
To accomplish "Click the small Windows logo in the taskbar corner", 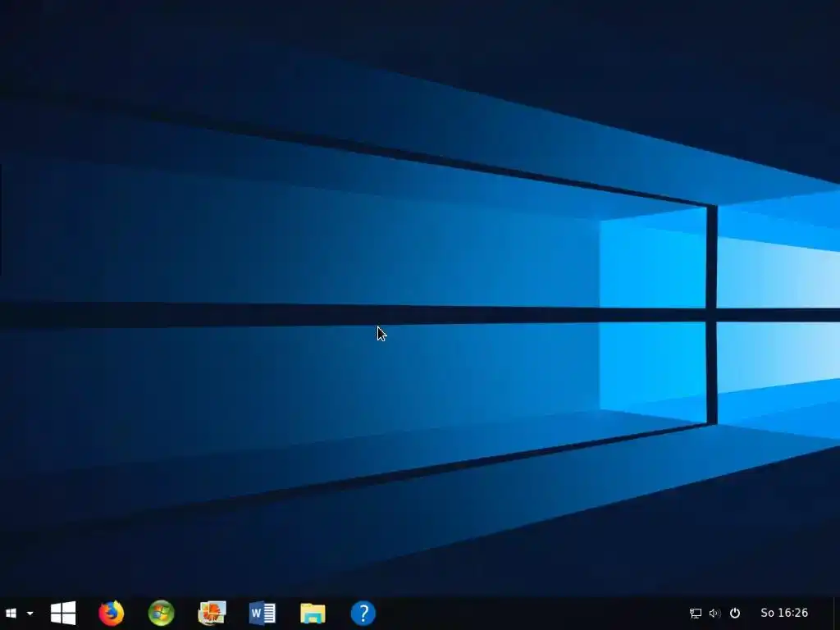I will click(11, 613).
